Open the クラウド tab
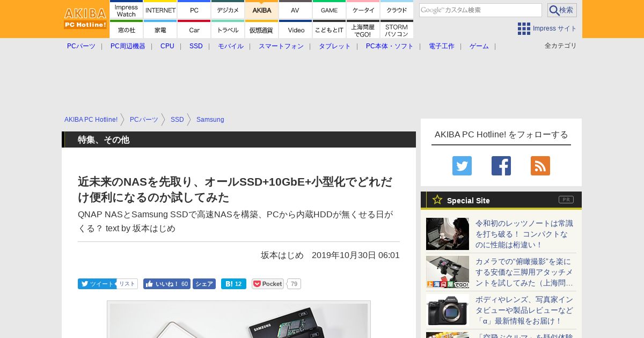Viewport: 644px width, 338px height. [x=397, y=10]
